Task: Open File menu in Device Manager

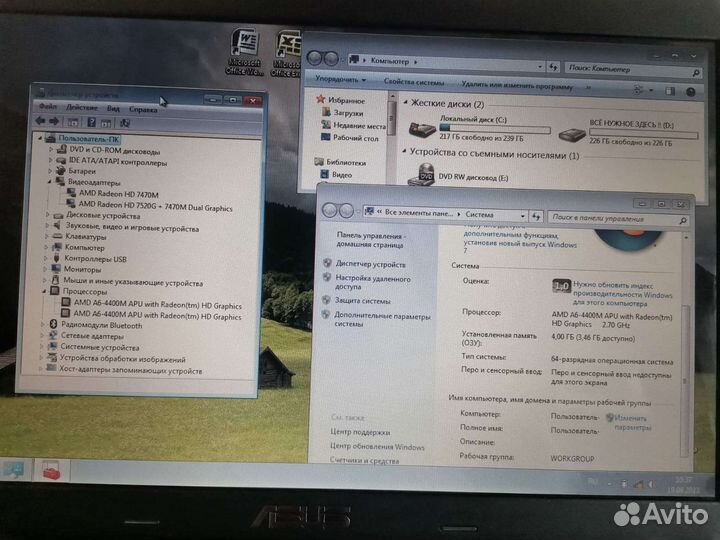Action: [x=48, y=107]
